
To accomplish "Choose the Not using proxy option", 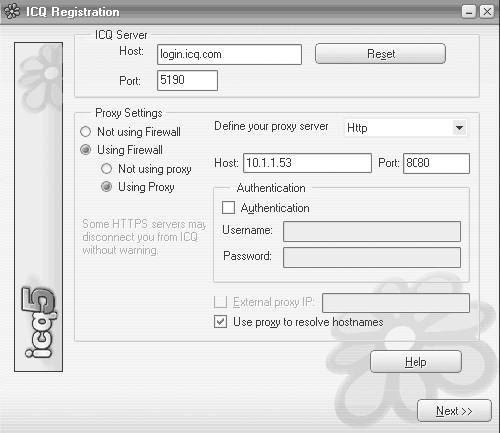I will (106, 169).
